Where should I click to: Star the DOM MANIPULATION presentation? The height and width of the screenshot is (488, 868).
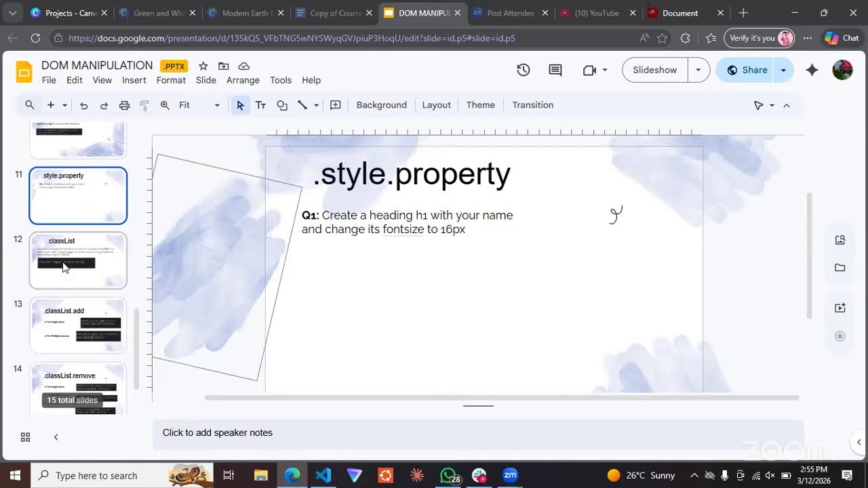tap(203, 66)
